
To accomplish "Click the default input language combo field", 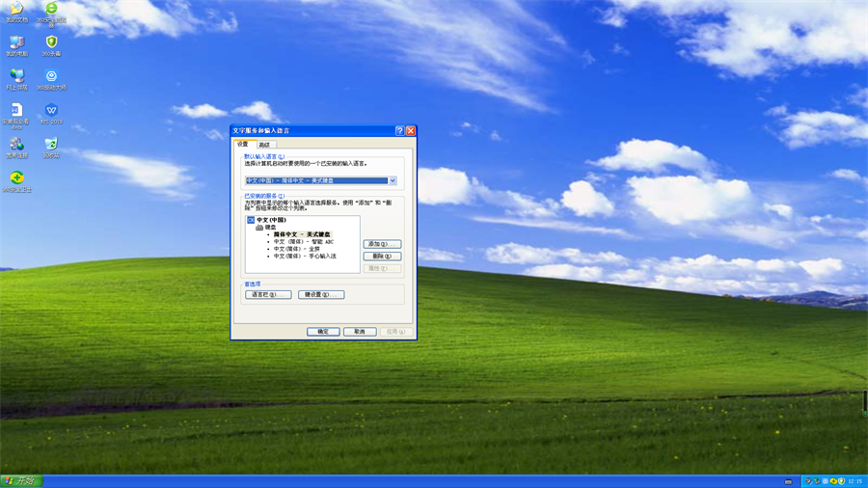I will click(x=321, y=180).
